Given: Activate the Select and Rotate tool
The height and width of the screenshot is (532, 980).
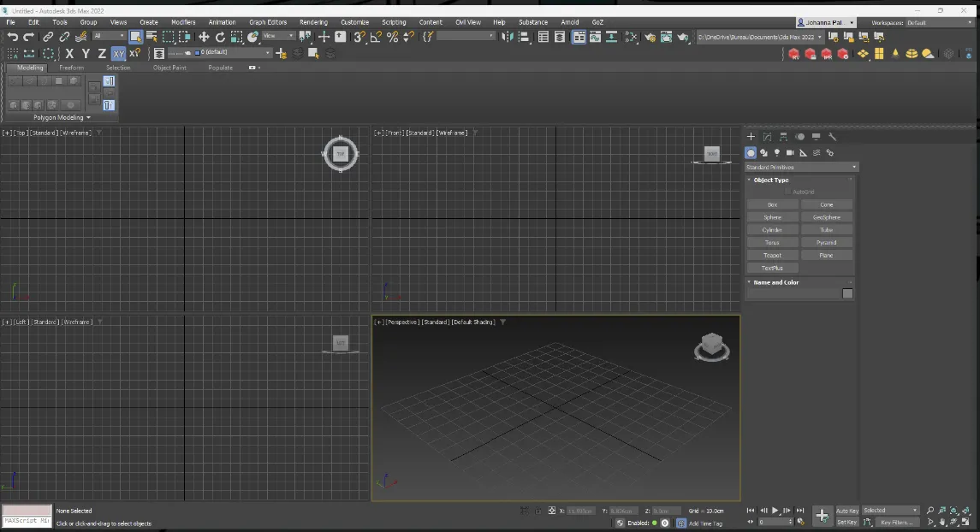Looking at the screenshot, I should (x=220, y=37).
